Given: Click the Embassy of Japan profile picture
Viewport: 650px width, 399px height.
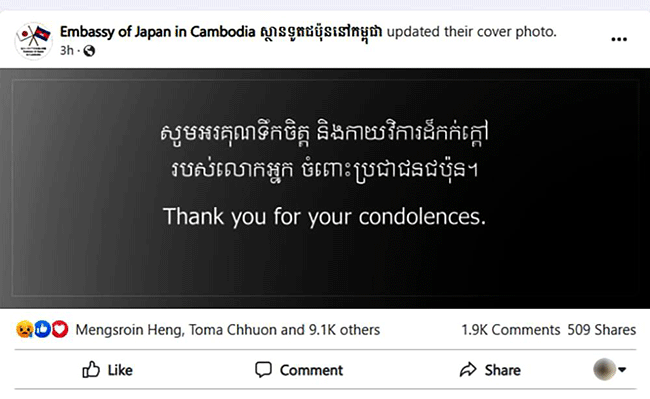Looking at the screenshot, I should click(34, 41).
